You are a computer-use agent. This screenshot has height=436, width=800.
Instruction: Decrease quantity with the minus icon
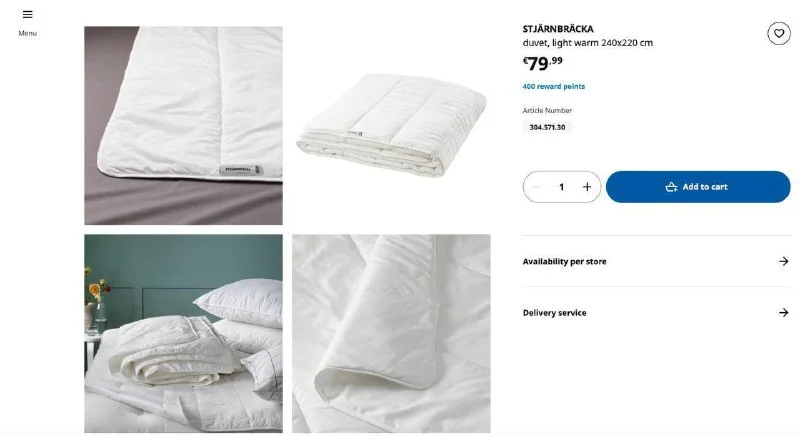(x=536, y=187)
